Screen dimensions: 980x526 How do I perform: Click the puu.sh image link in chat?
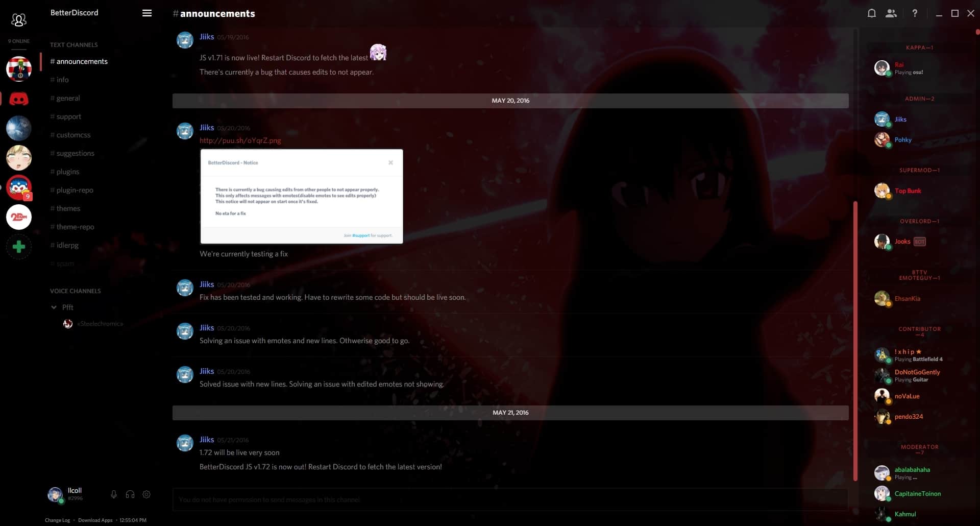(x=240, y=140)
